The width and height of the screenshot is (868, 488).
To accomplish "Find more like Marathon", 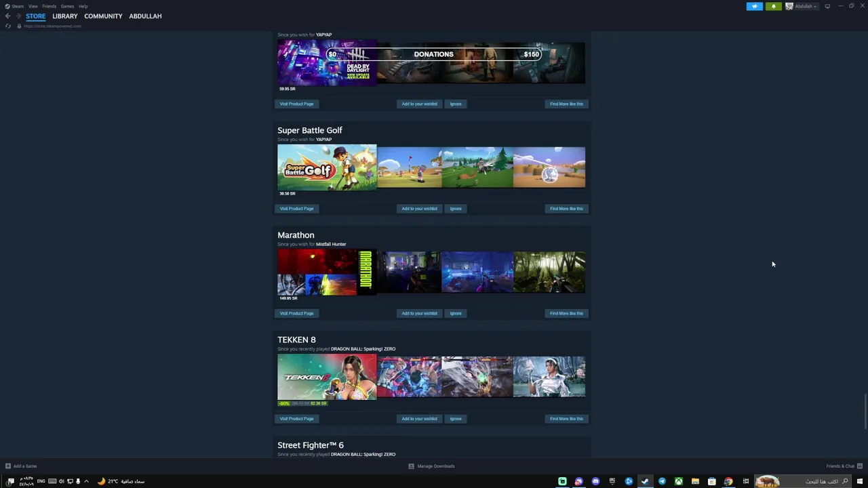I will click(x=566, y=313).
